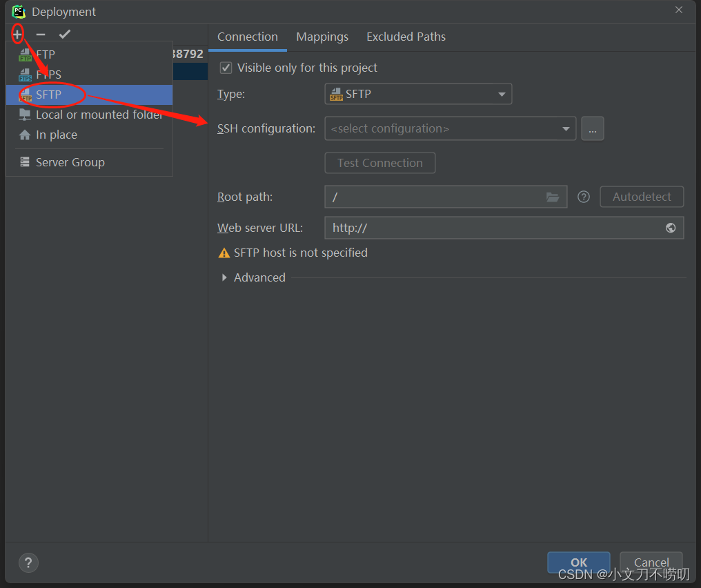Viewport: 701px width, 588px height.
Task: Click the SSH configuration ellipsis button
Action: click(x=593, y=129)
